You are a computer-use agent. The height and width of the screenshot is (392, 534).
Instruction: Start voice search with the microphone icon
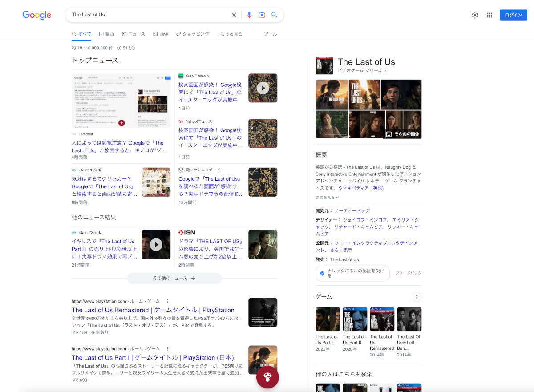pyautogui.click(x=249, y=15)
